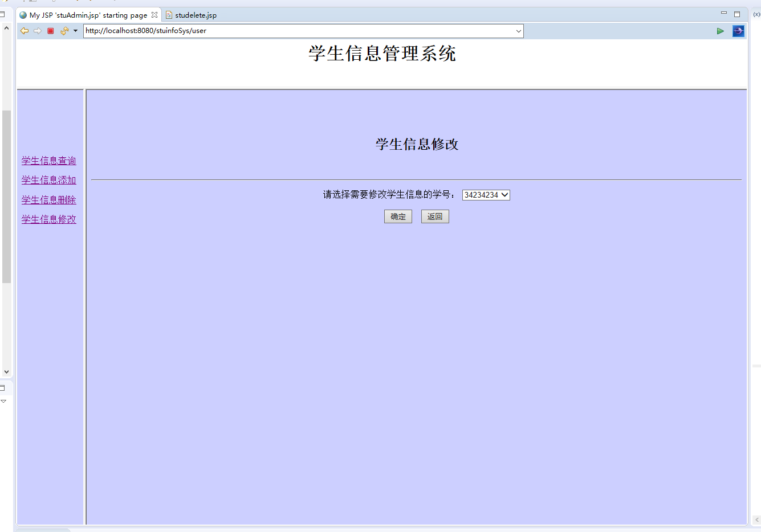
Task: Go to the 学生信息删除 link
Action: click(48, 200)
